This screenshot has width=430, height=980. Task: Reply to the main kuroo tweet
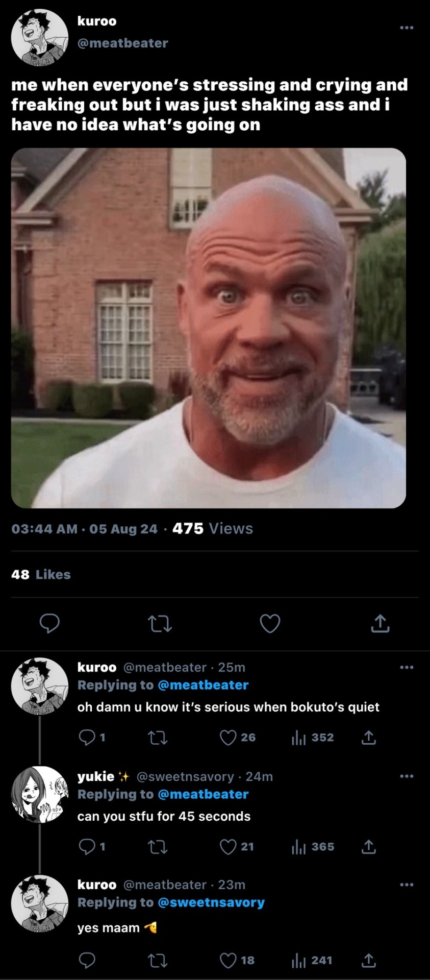pyautogui.click(x=49, y=623)
